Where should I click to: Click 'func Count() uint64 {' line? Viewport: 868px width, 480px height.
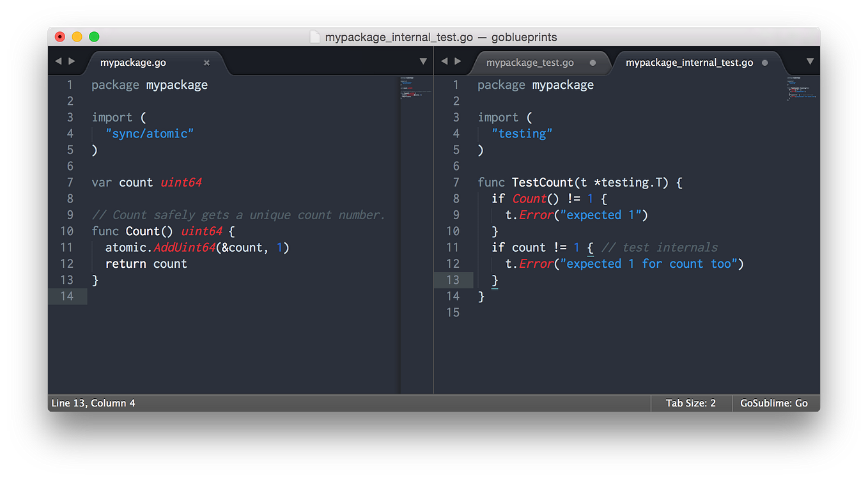163,231
